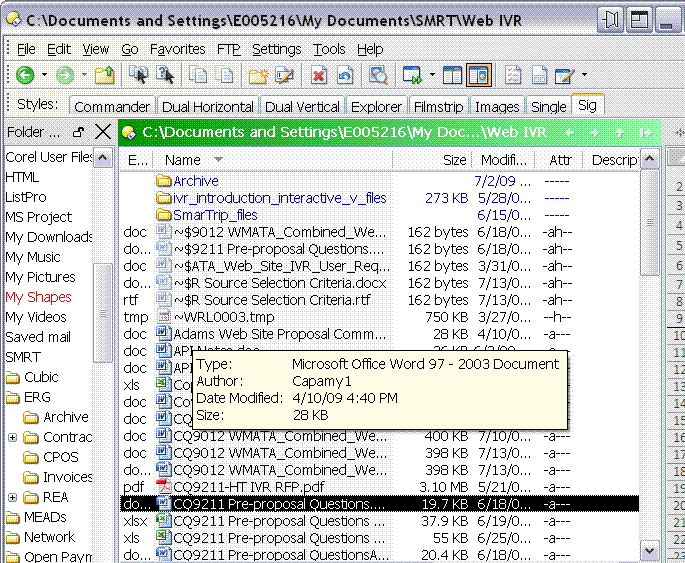Screen dimensions: 685x563
Task: Click the red X delete icon in toolbar
Action: point(318,75)
